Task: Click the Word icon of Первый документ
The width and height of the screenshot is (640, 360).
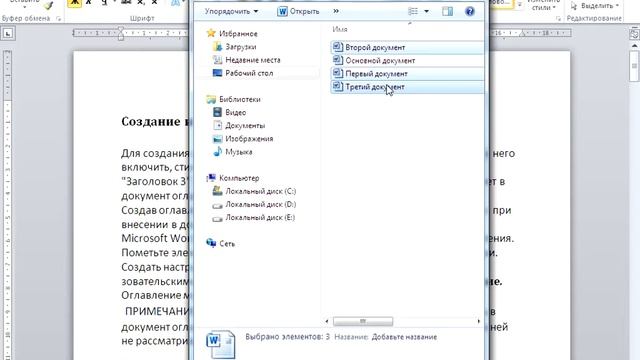Action: [337, 73]
